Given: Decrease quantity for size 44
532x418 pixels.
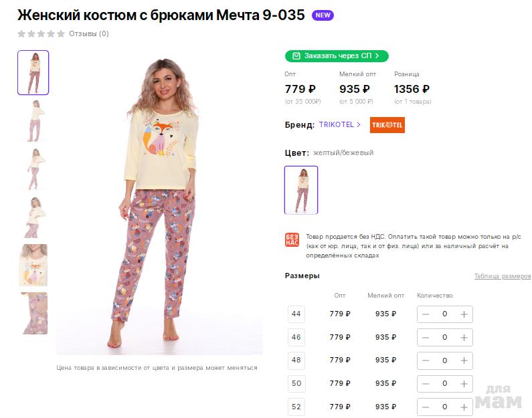Looking at the screenshot, I should [x=426, y=314].
